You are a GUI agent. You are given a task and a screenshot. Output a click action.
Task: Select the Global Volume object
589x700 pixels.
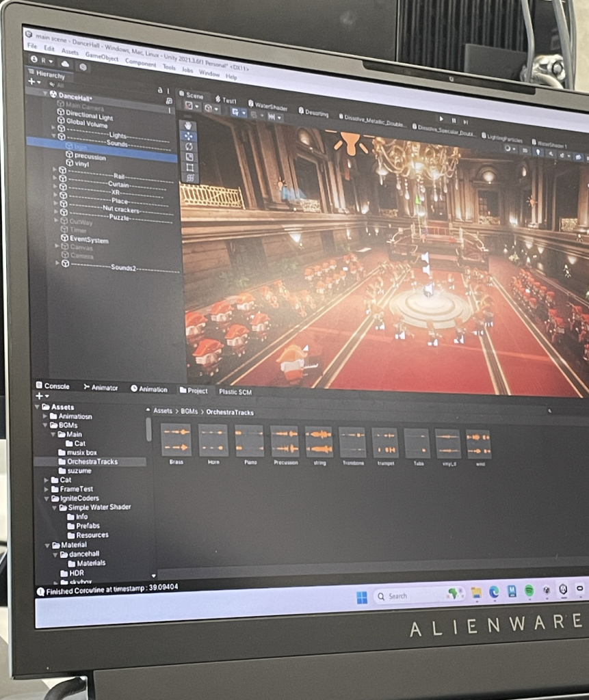tap(83, 122)
